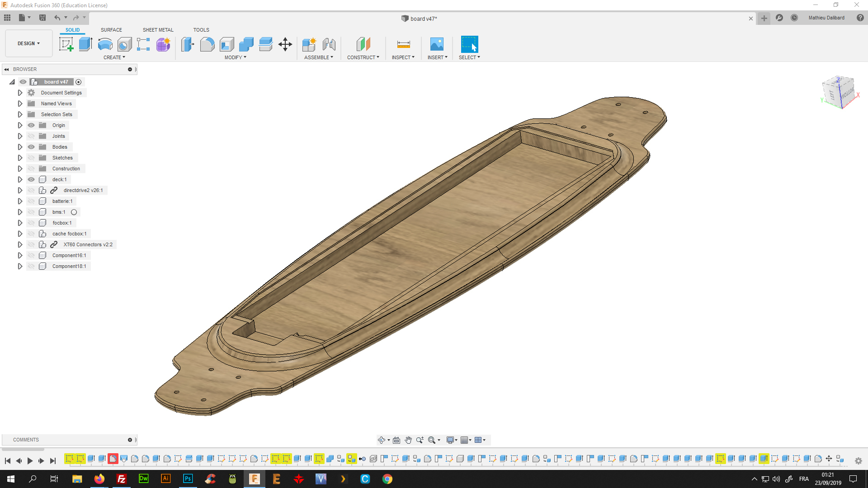
Task: Show the Construction folder
Action: click(x=31, y=169)
